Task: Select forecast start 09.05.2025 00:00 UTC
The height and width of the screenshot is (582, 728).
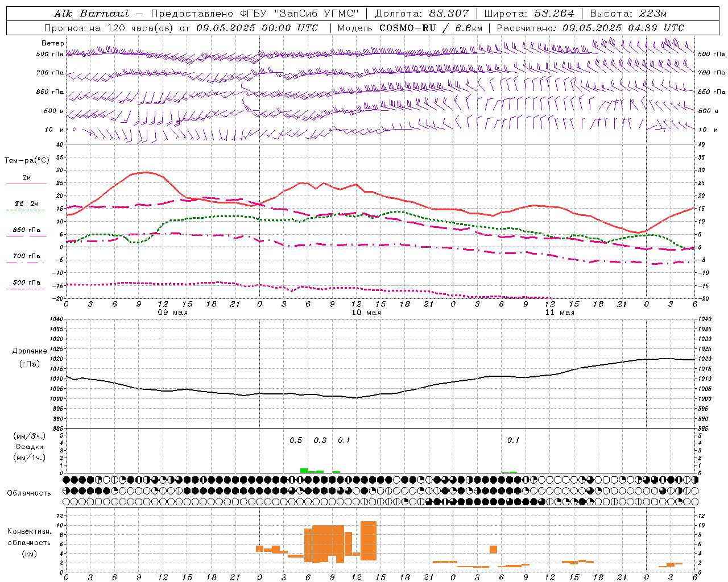Action: (257, 28)
